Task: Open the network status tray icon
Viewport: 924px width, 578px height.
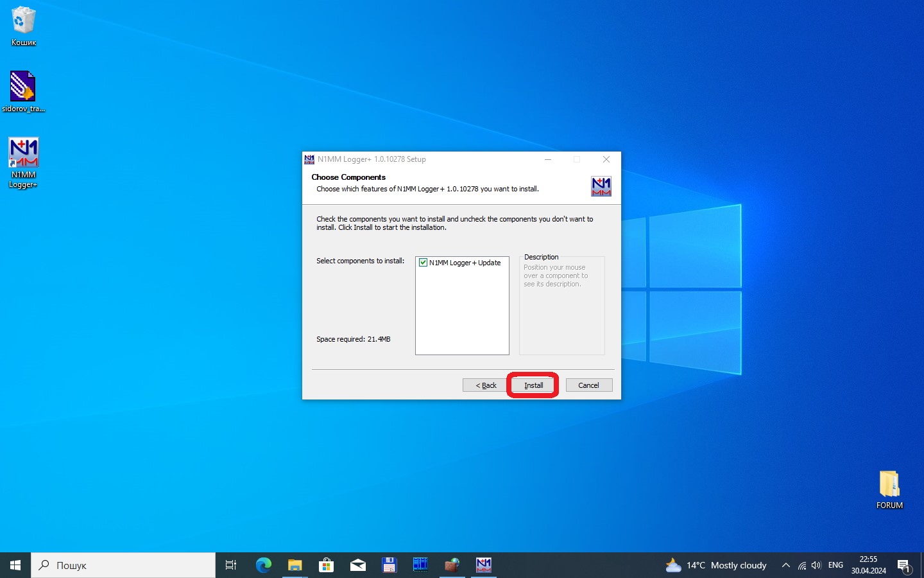Action: [801, 565]
